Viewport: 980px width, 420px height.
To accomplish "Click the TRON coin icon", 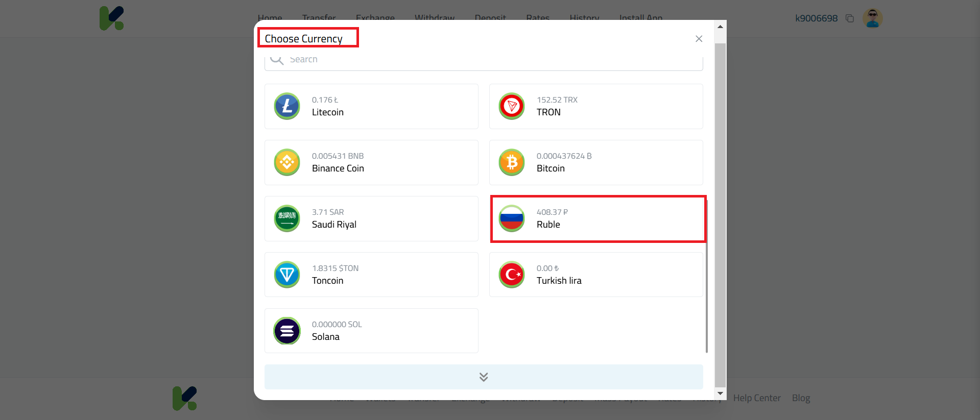I will (512, 106).
